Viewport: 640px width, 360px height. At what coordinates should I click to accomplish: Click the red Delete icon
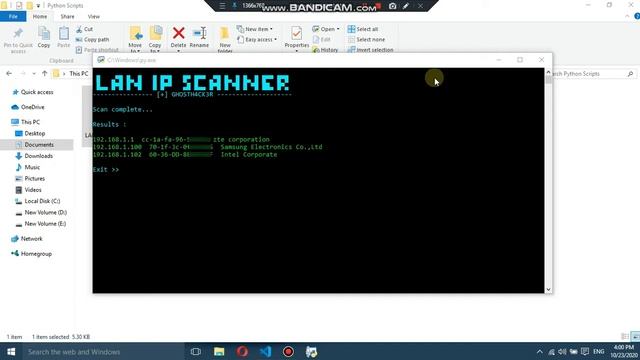178,33
